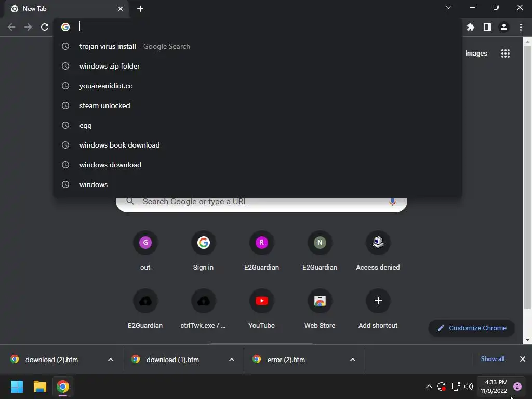532x399 pixels.
Task: Select 'steam unlocked' suggestion
Action: [x=258, y=105]
